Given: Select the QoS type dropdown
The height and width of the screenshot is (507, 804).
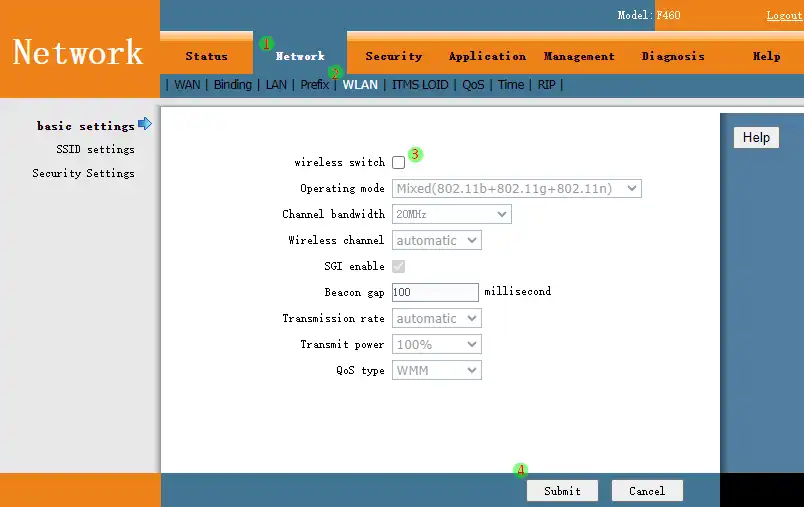Looking at the screenshot, I should point(436,370).
